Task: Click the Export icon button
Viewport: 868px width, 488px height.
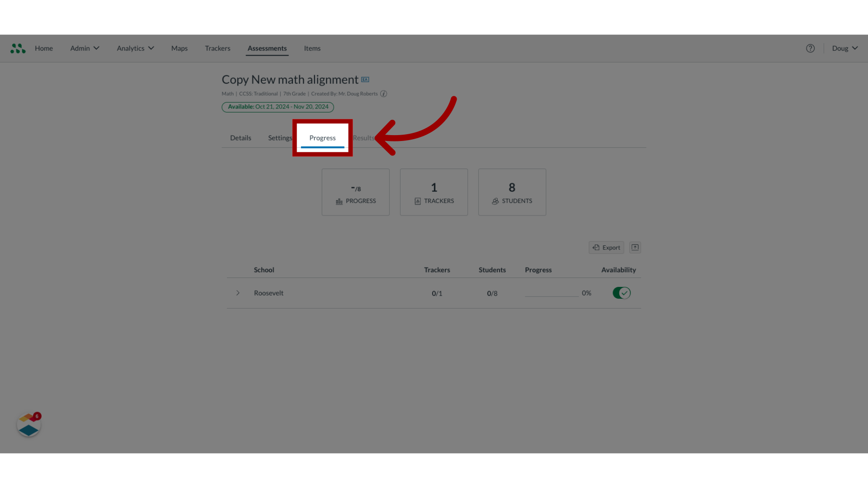Action: tap(606, 247)
